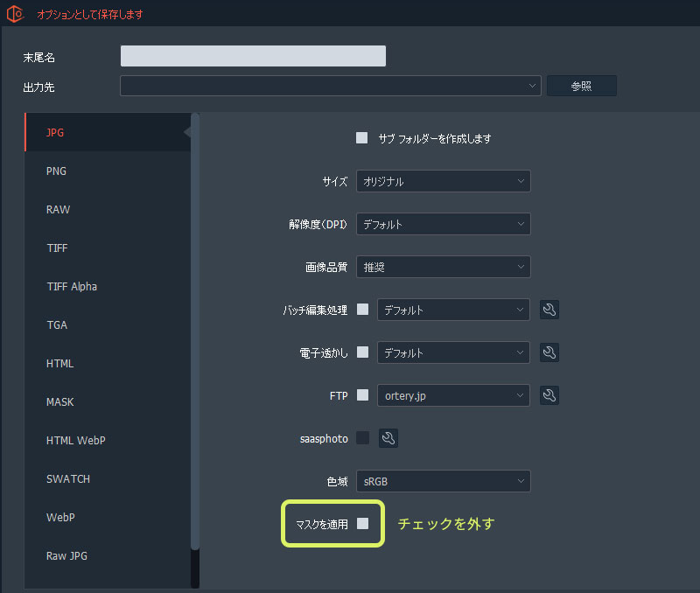Click the 参照 browse button

(581, 86)
